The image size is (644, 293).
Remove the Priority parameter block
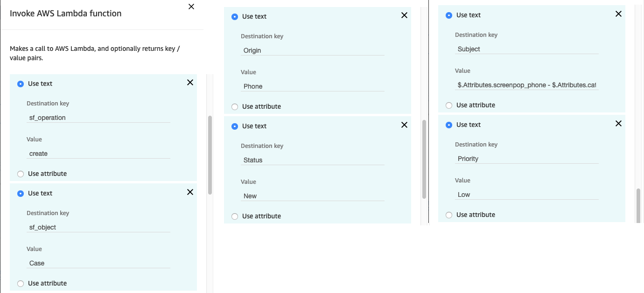(x=618, y=124)
